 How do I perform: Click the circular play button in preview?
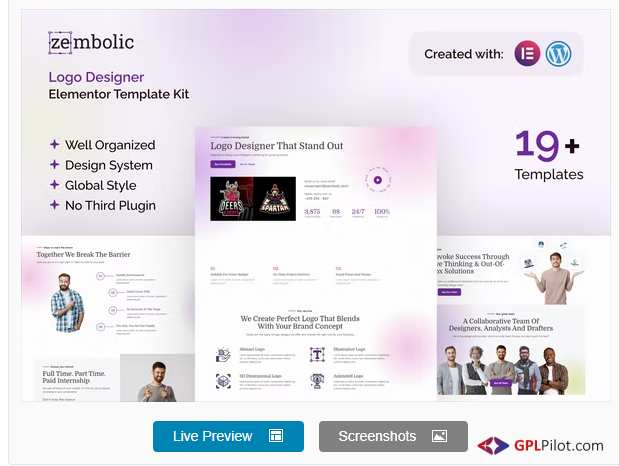pos(378,180)
